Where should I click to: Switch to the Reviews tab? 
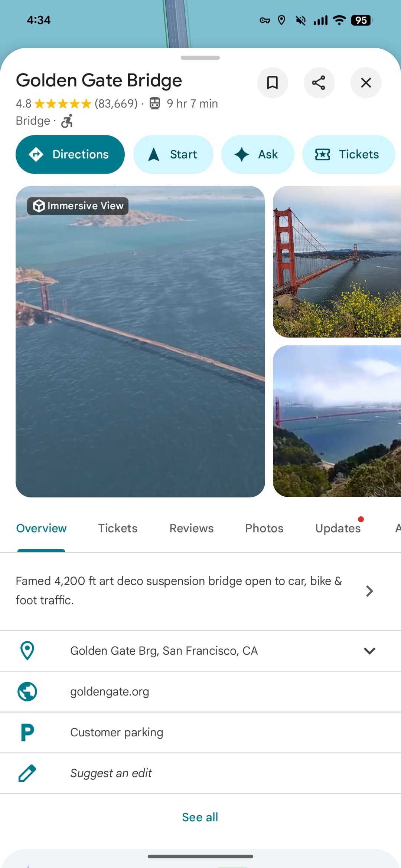tap(191, 528)
